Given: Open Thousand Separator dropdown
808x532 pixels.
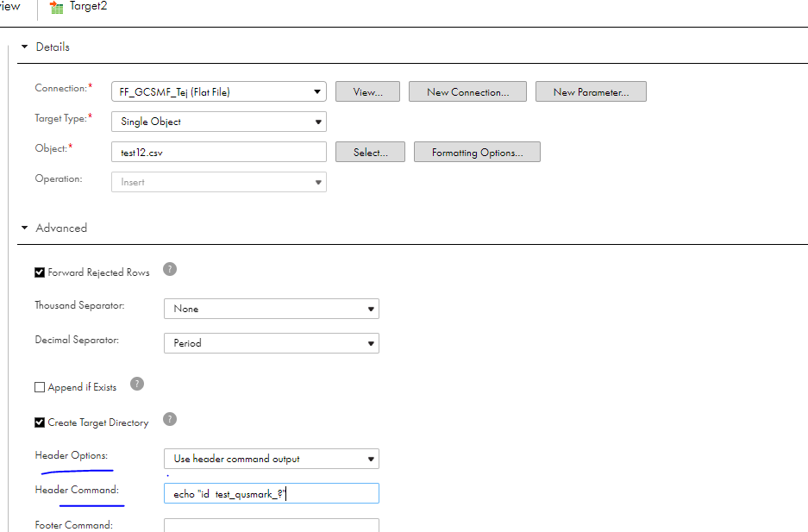Looking at the screenshot, I should point(272,309).
